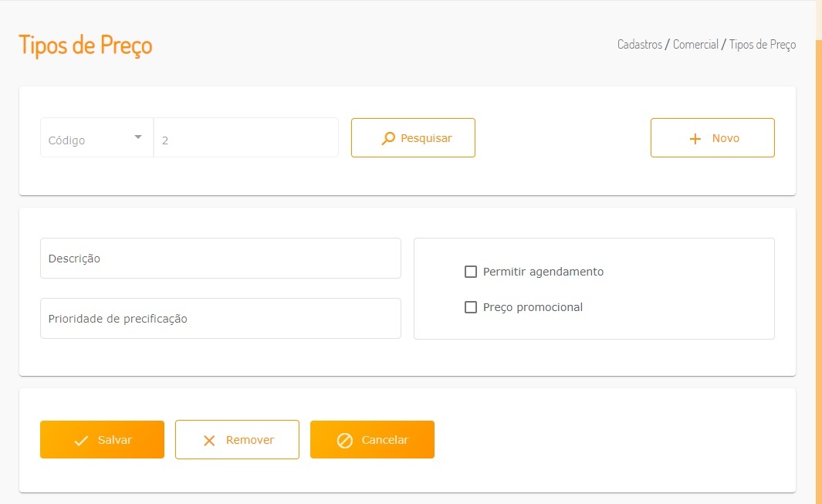This screenshot has height=504, width=822.
Task: Click into Prioridade de precificação field
Action: coord(220,319)
